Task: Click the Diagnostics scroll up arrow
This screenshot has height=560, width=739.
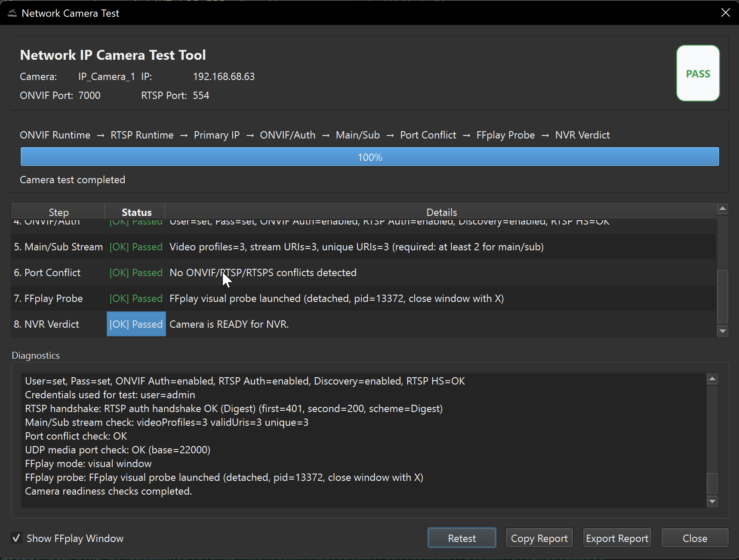Action: tap(712, 379)
